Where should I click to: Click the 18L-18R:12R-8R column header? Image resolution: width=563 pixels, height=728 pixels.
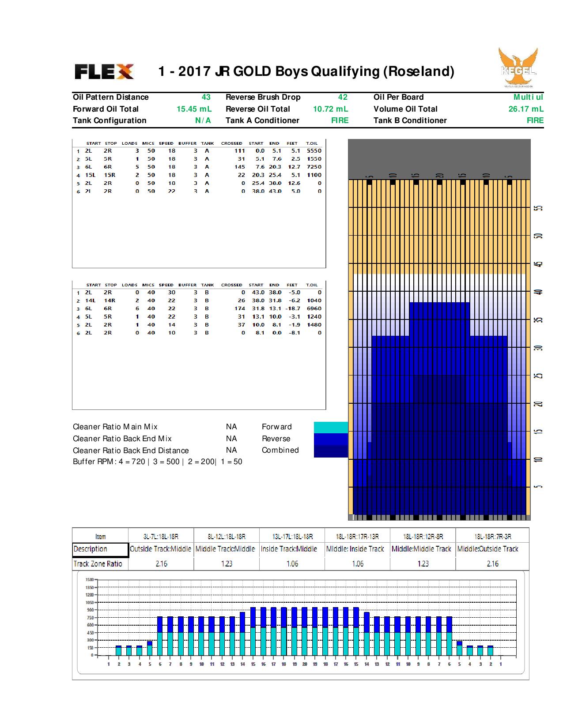423,537
